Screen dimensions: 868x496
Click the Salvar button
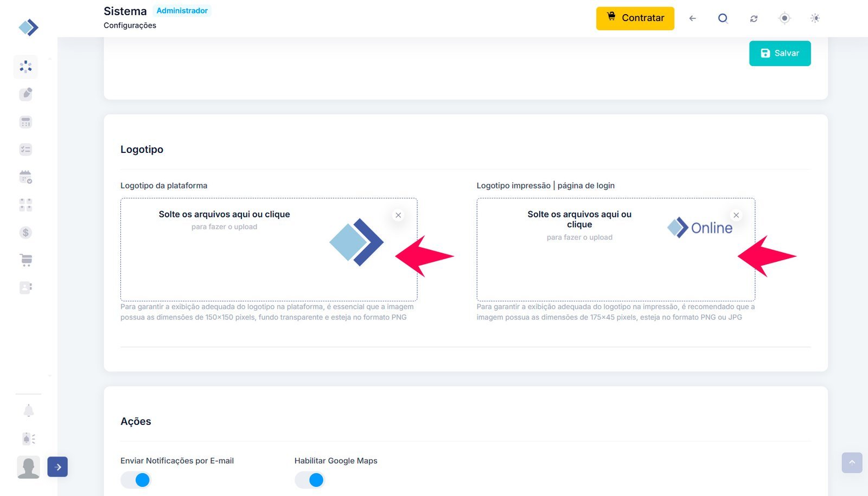click(780, 53)
